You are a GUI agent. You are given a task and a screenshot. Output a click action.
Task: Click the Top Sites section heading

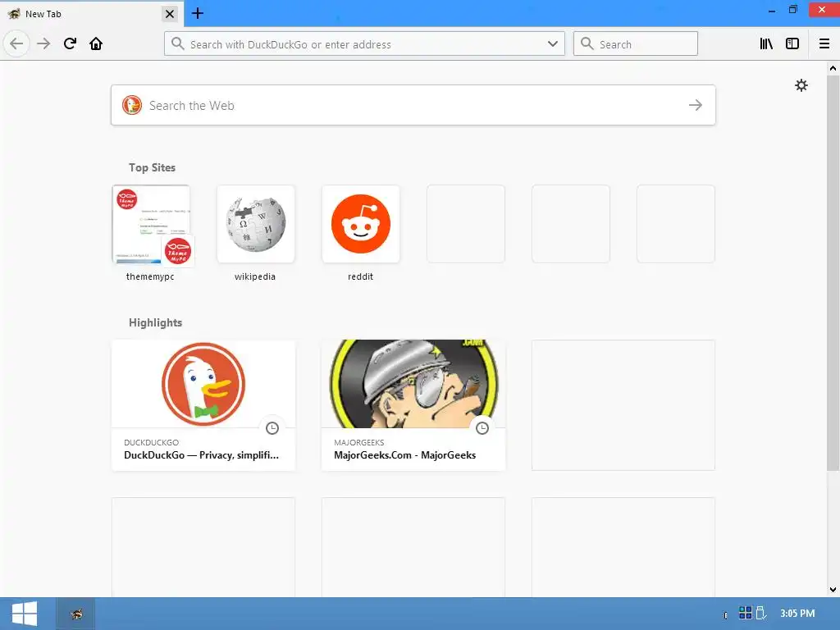click(152, 167)
